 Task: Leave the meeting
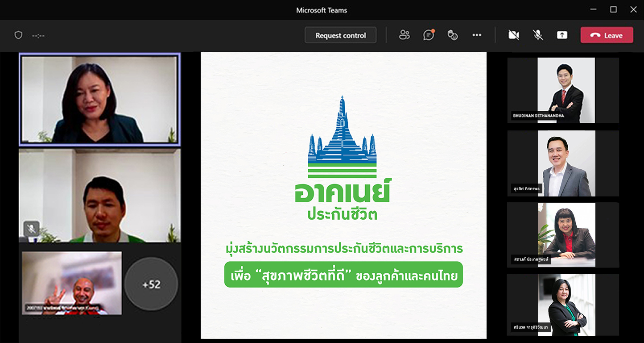607,35
